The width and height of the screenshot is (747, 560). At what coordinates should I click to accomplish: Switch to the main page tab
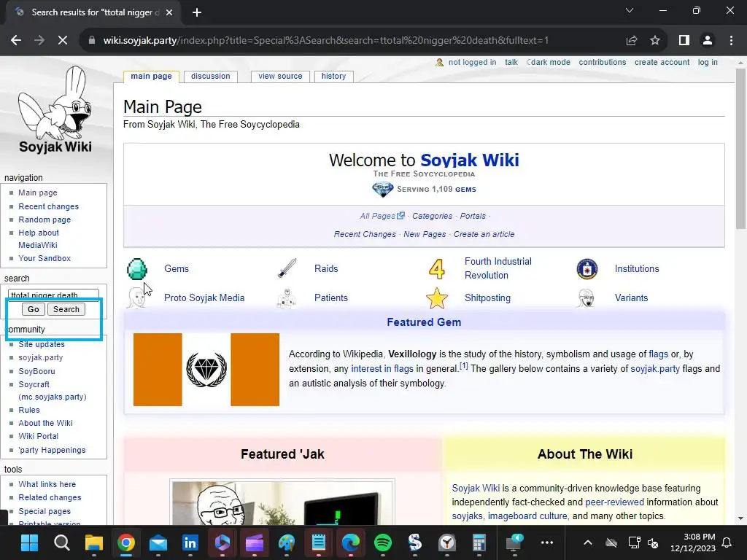pyautogui.click(x=152, y=76)
